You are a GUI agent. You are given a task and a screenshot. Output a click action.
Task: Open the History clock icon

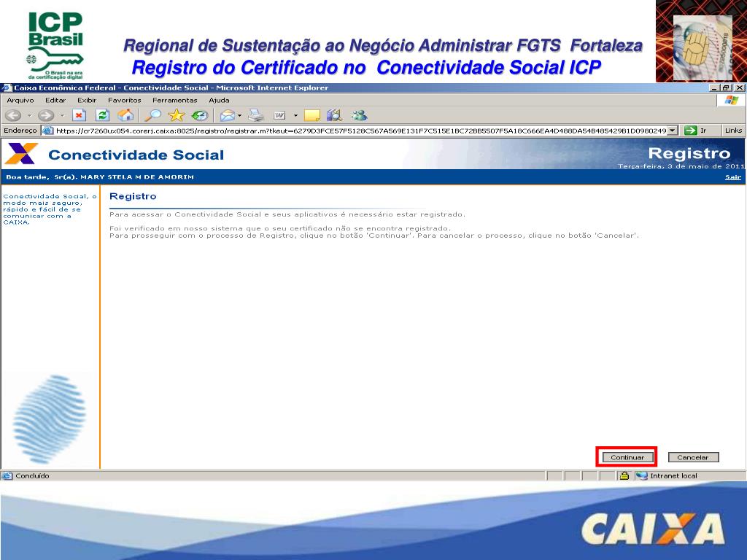[200, 115]
